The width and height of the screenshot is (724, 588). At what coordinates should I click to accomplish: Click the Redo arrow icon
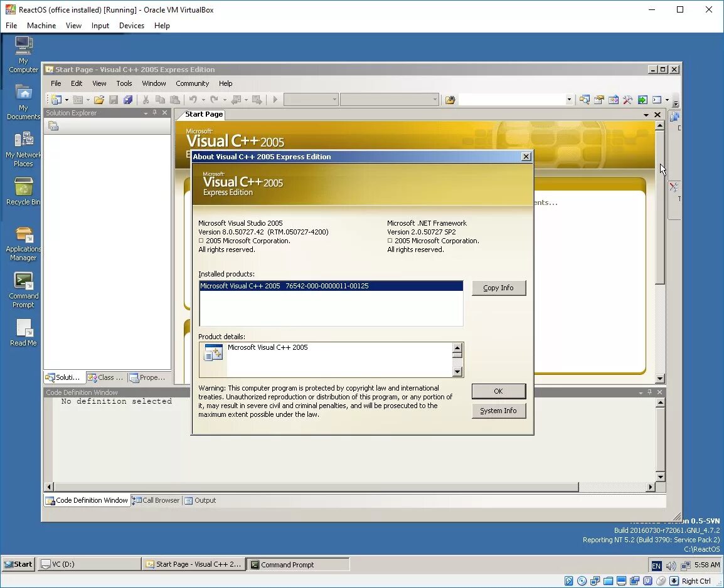pos(214,100)
